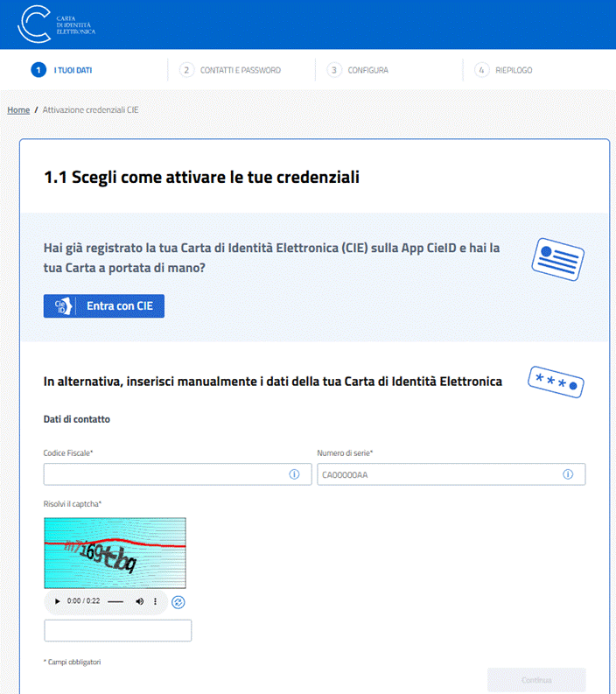Mute the captcha audio using speaker icon
The width and height of the screenshot is (616, 694).
pyautogui.click(x=139, y=602)
